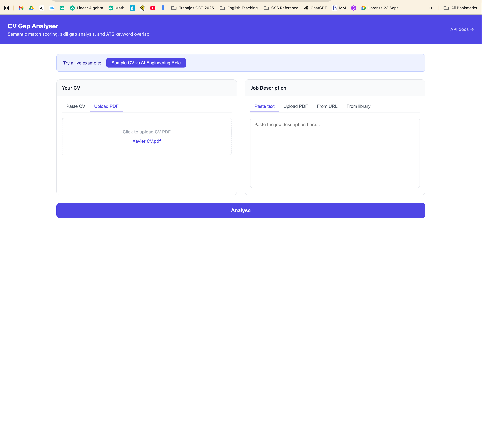Grab the textarea resize handle
The height and width of the screenshot is (448, 482).
click(x=418, y=186)
